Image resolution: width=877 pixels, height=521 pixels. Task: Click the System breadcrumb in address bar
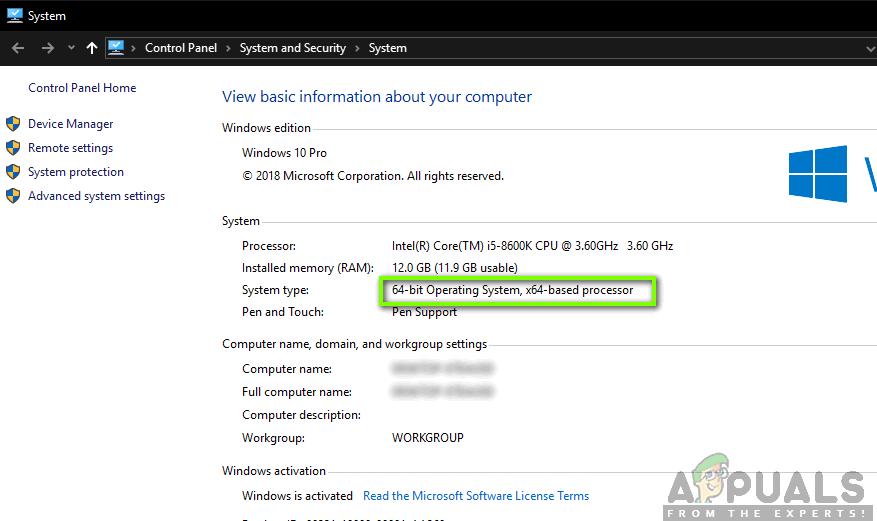[387, 48]
